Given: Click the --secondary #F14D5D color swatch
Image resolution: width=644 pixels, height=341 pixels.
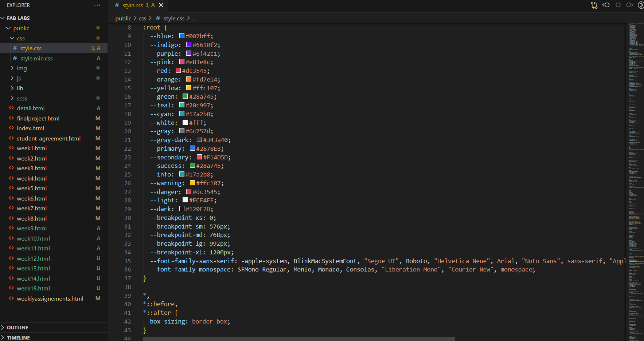Looking at the screenshot, I should click(199, 157).
